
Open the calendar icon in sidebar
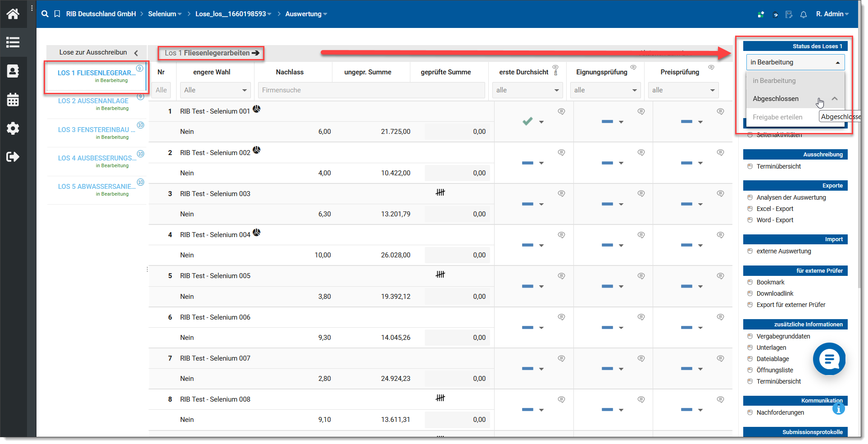tap(13, 100)
